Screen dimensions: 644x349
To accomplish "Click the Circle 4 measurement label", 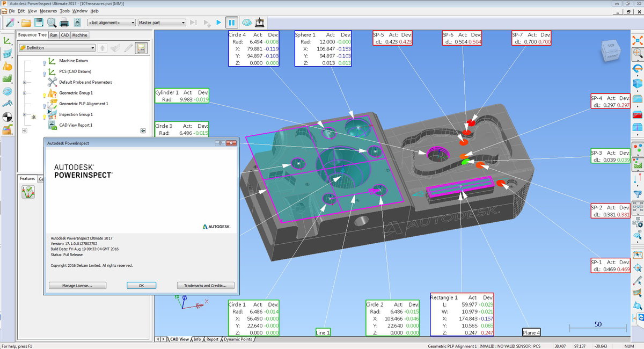I will [253, 48].
